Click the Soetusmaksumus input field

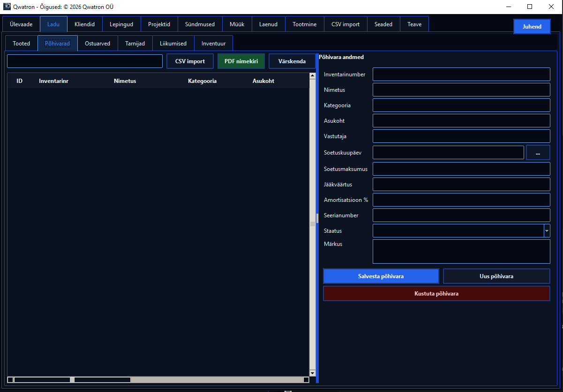tap(461, 169)
